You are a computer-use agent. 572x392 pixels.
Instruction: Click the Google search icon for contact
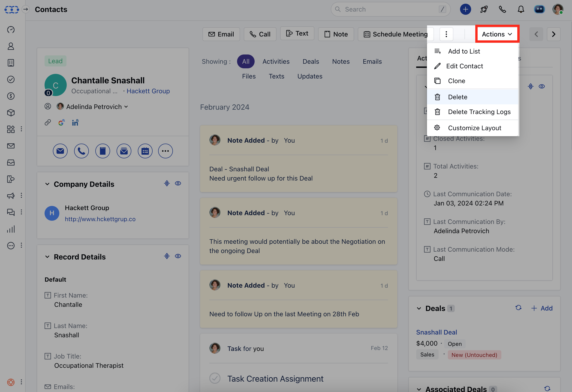coord(61,122)
